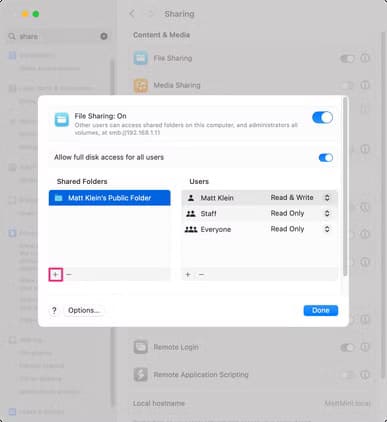Add a shared folder with plus button
The image size is (387, 422).
tap(56, 275)
